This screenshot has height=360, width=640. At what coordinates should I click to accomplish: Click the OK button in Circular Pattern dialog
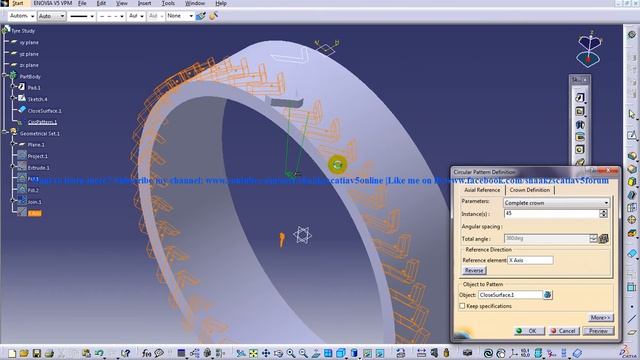pyautogui.click(x=529, y=331)
